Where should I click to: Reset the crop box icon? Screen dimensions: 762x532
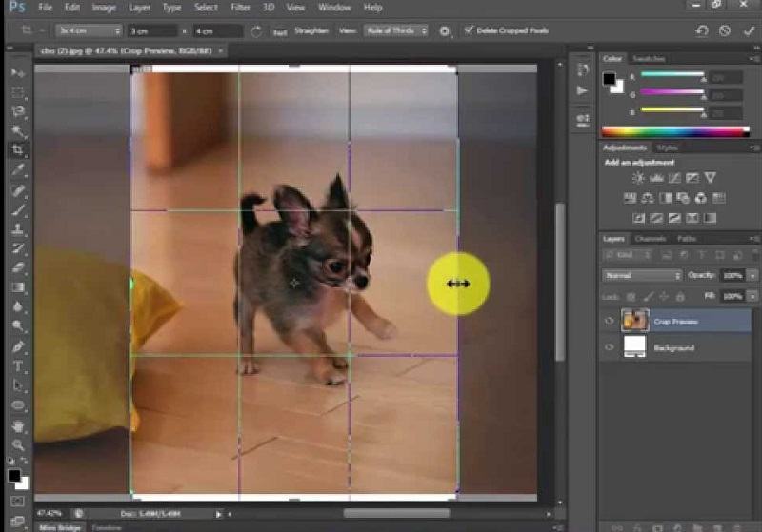pyautogui.click(x=702, y=31)
